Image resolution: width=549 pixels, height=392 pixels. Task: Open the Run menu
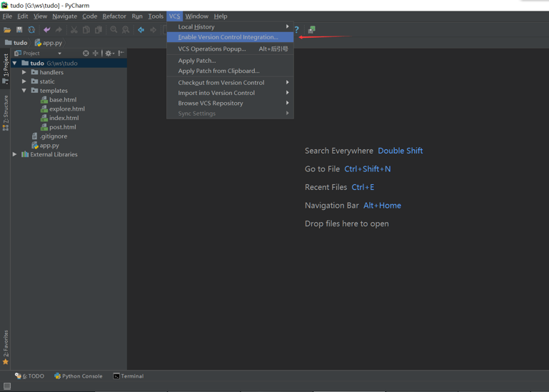click(x=137, y=16)
